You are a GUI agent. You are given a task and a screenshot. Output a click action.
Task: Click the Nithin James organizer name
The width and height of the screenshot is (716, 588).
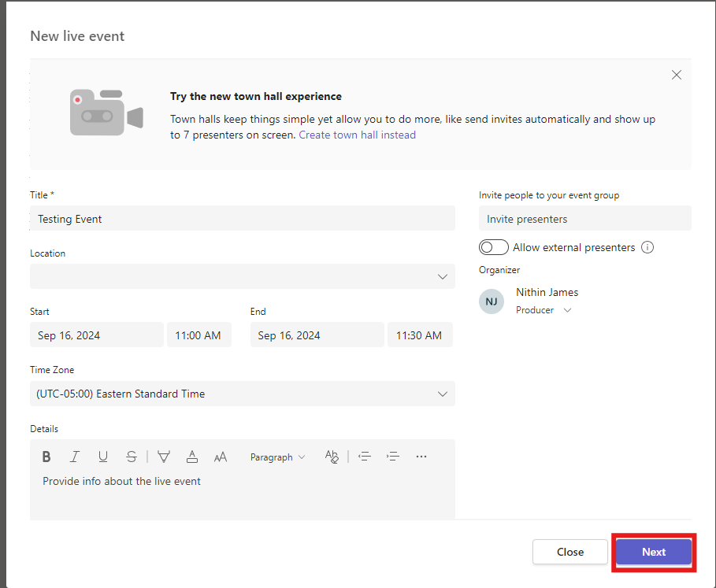[547, 292]
